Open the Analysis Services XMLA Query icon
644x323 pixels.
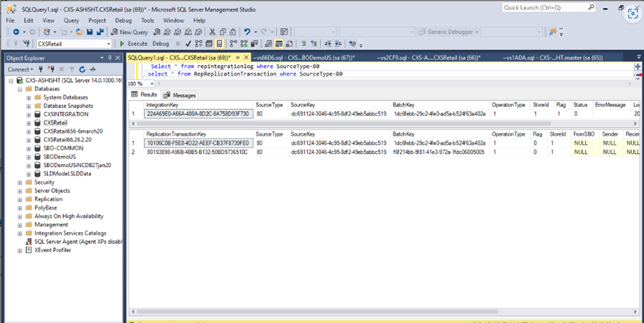[188, 32]
